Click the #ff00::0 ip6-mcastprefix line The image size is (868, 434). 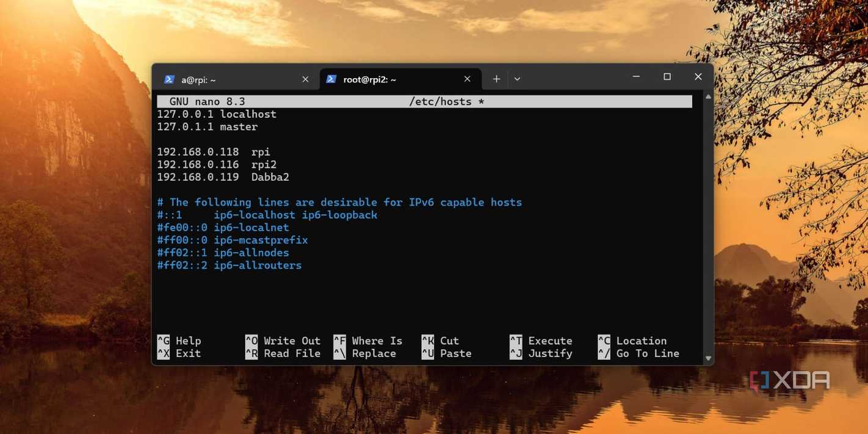coord(233,240)
